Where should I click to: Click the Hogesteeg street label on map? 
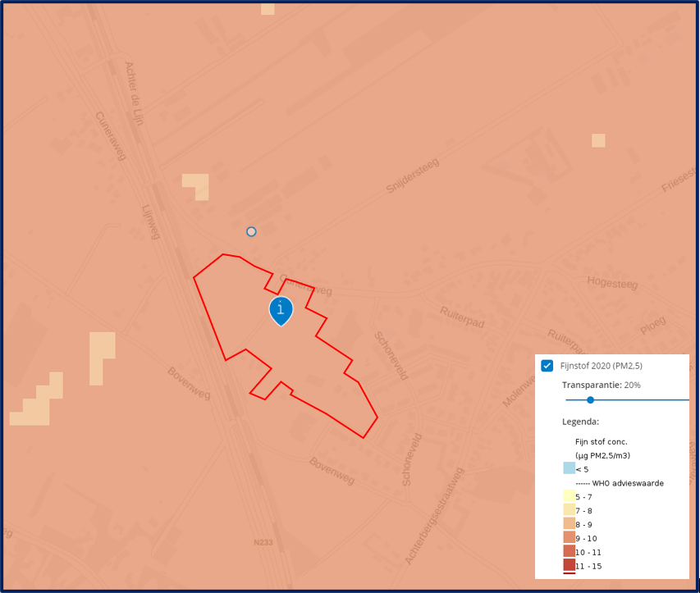pos(611,281)
